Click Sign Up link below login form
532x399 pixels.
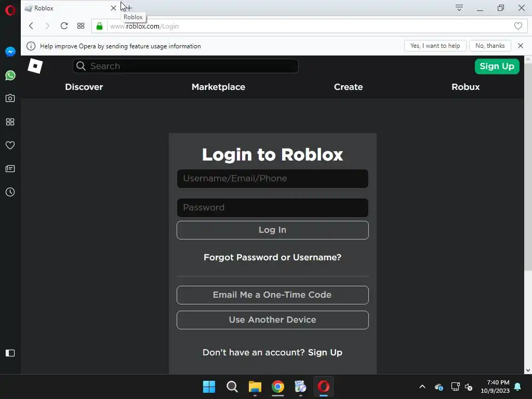click(x=325, y=353)
